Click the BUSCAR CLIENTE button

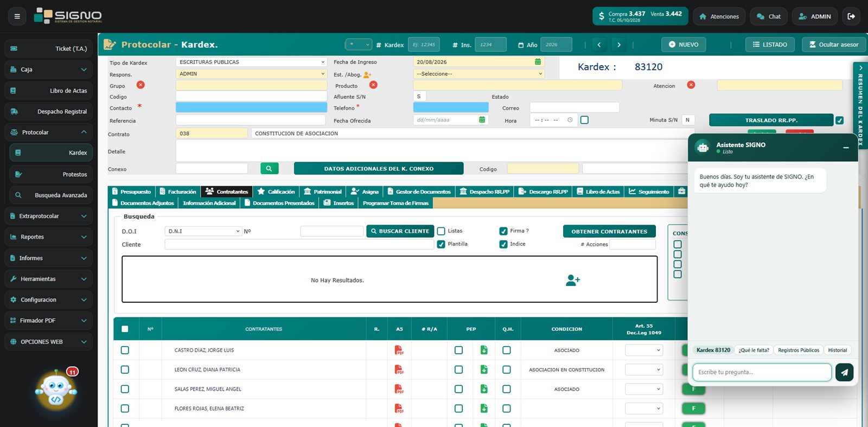(x=400, y=231)
